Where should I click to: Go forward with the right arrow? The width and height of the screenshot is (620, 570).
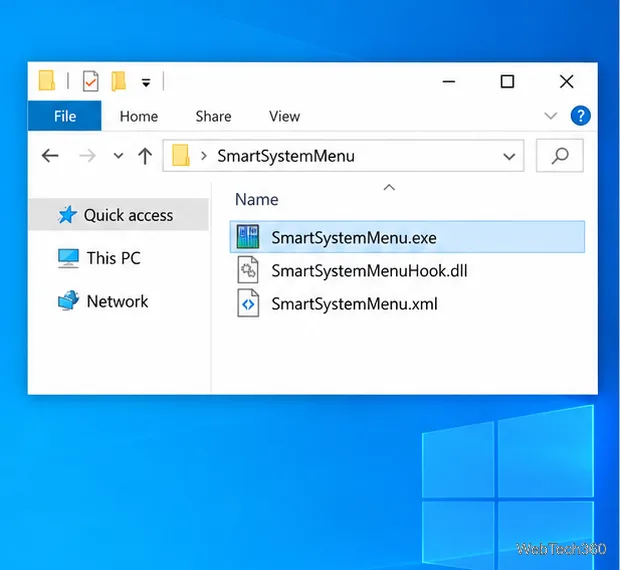87,156
